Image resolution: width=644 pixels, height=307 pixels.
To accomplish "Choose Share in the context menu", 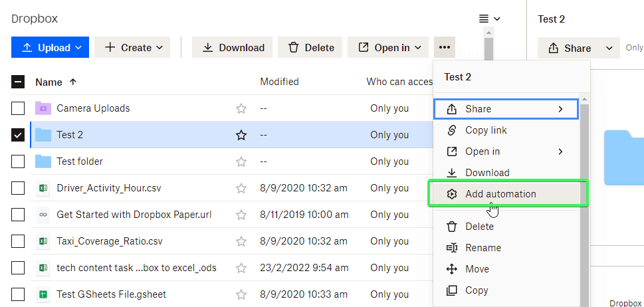I will (506, 109).
